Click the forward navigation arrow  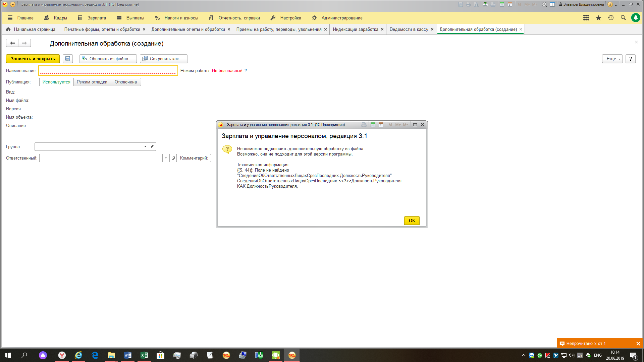pyautogui.click(x=24, y=43)
